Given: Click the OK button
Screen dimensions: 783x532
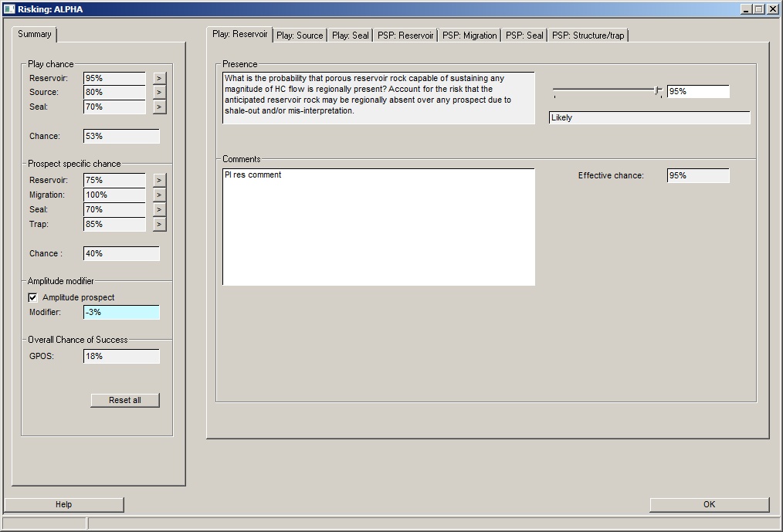Looking at the screenshot, I should pyautogui.click(x=709, y=504).
